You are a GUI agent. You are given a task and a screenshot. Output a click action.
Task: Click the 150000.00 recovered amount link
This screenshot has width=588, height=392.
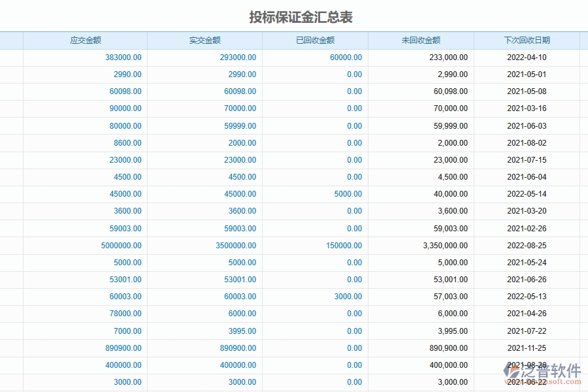[345, 246]
